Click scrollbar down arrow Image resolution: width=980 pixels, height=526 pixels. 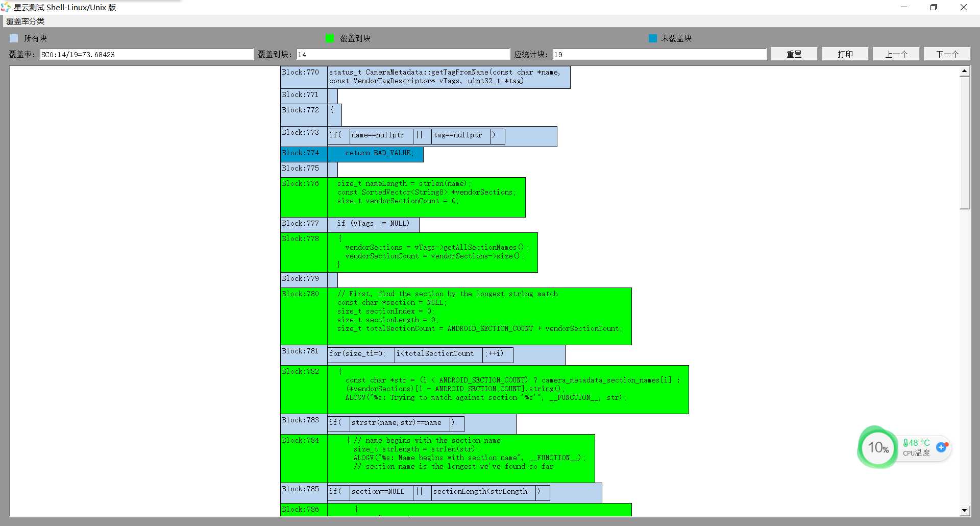[x=964, y=510]
